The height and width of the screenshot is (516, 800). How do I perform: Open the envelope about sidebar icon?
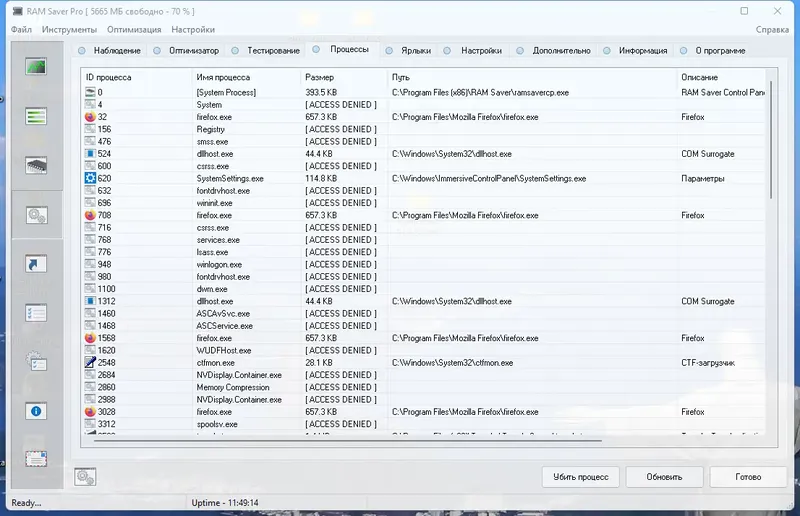[x=36, y=459]
